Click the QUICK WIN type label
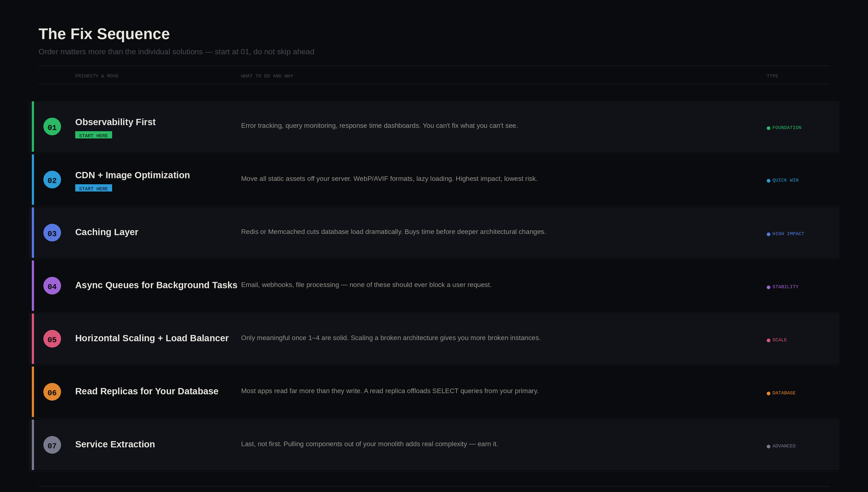This screenshot has width=868, height=492. click(x=785, y=180)
